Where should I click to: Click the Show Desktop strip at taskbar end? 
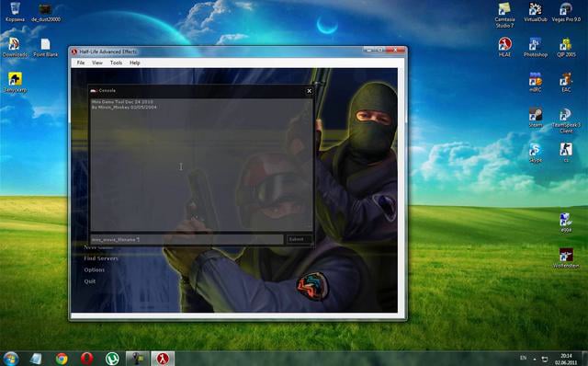click(x=585, y=359)
